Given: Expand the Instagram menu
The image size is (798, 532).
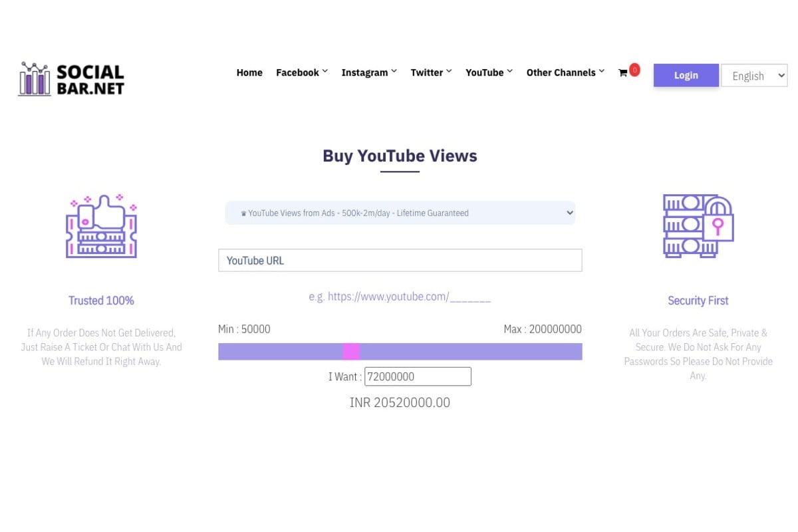Looking at the screenshot, I should click(x=369, y=72).
